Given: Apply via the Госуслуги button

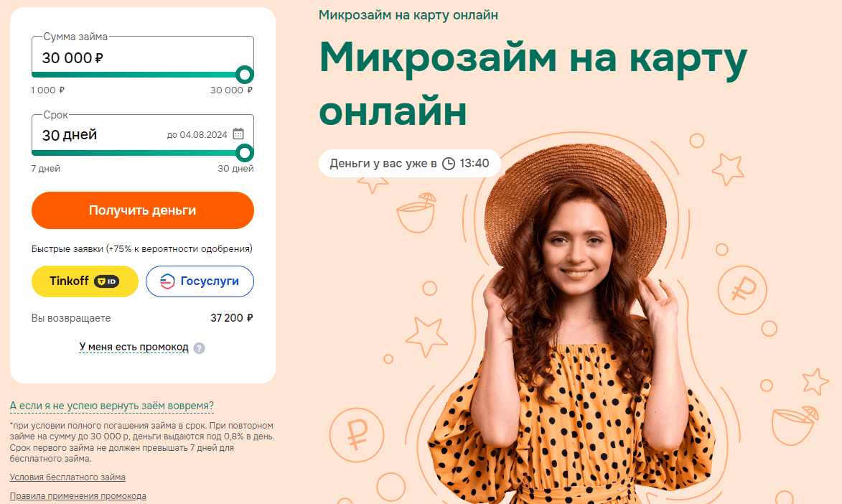Looking at the screenshot, I should click(200, 281).
